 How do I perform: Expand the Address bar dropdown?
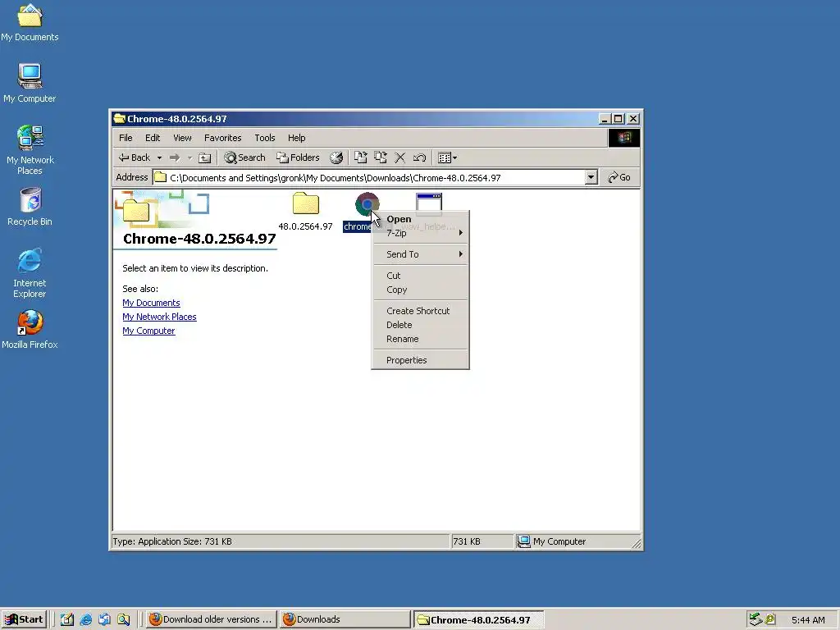click(x=591, y=177)
